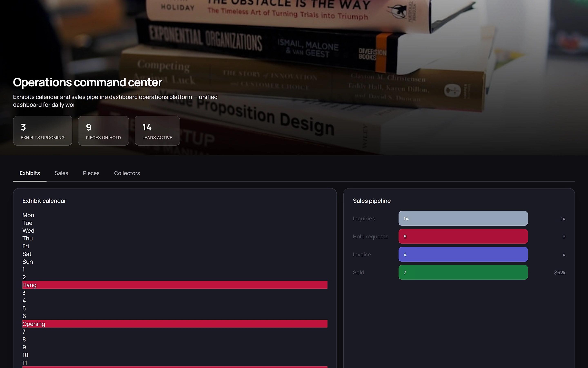Click the Hold requests stage label
Screen dimensions: 588x368
coord(371,237)
